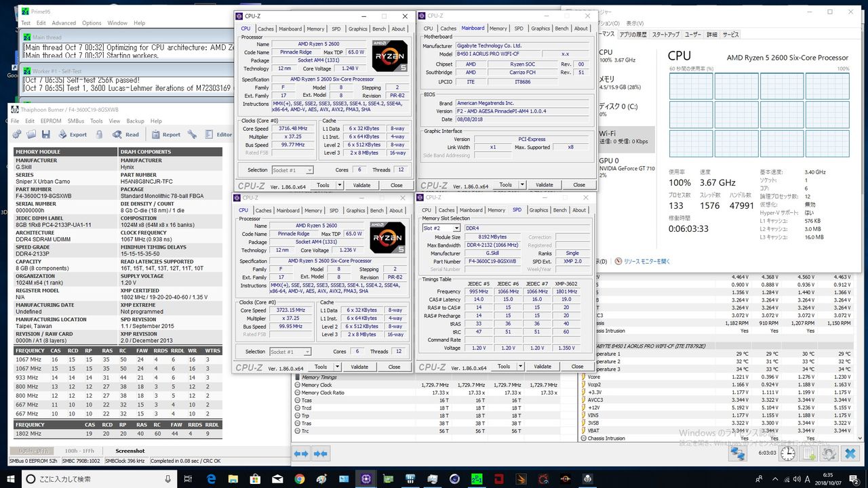Open Microsoft Edge from the taskbar
This screenshot has width=868, height=488.
click(x=211, y=479)
